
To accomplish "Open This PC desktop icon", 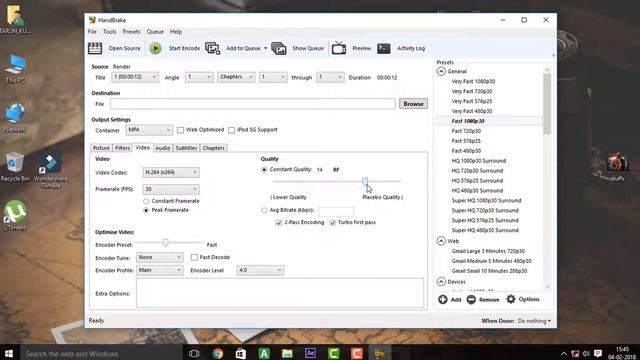I will pos(15,69).
